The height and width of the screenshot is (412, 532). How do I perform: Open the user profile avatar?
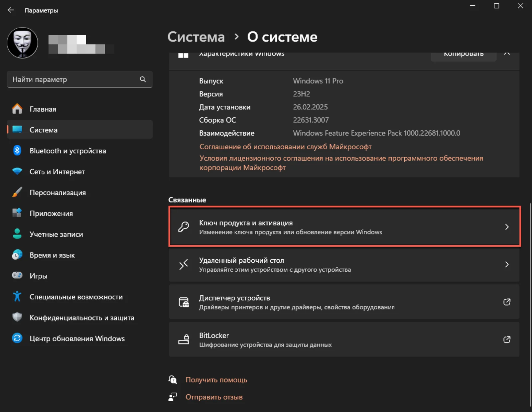click(22, 43)
